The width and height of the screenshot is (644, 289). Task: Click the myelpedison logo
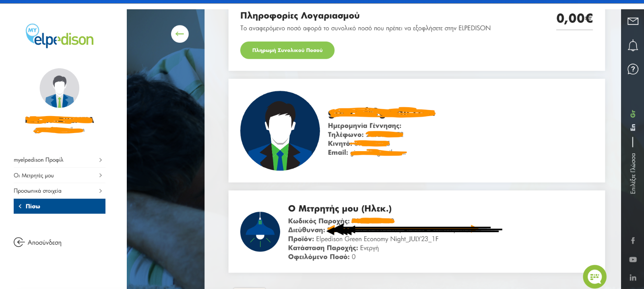tap(60, 36)
